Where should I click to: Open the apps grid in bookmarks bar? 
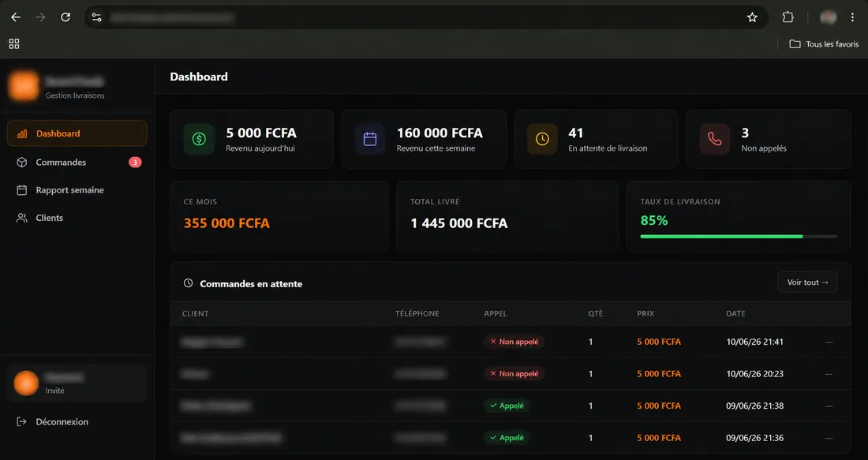14,43
